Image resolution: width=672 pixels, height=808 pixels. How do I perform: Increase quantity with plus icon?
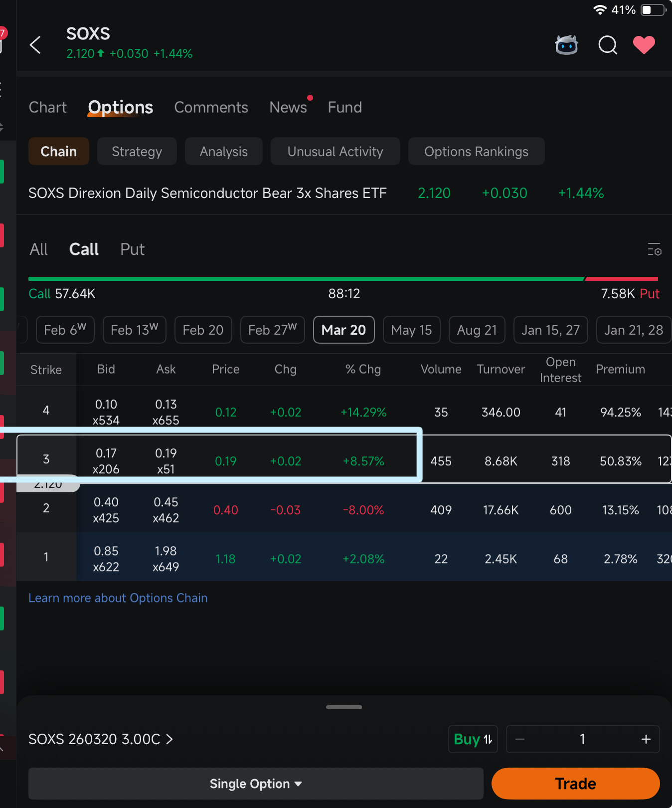pos(646,739)
